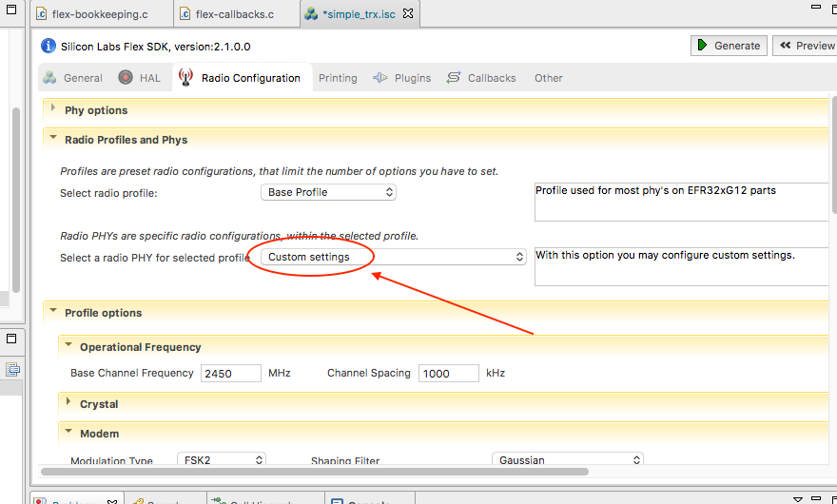Click the Base Channel Frequency input field
The image size is (837, 504).
230,373
